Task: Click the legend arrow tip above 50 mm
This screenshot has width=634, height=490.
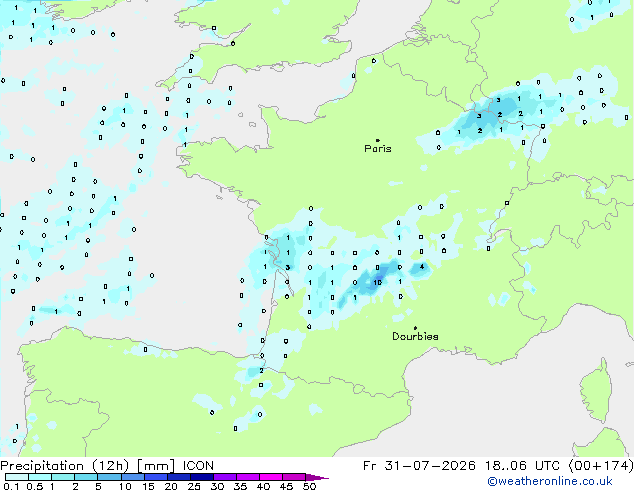Action: coord(317,477)
